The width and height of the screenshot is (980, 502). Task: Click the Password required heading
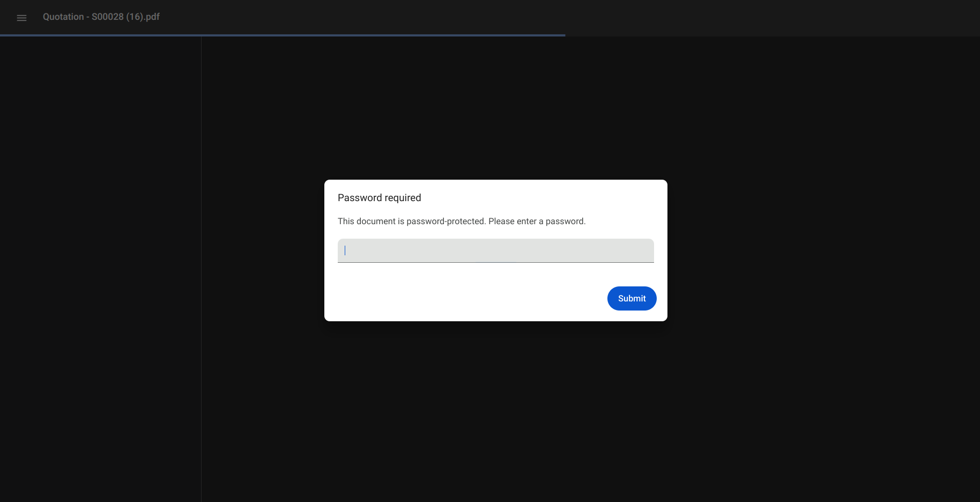click(x=379, y=198)
